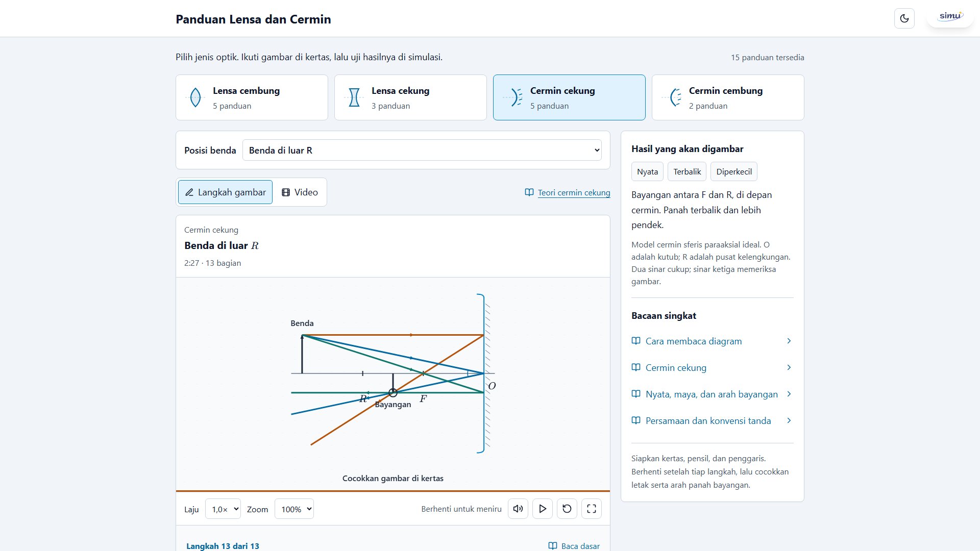Enter fullscreen diagram view
This screenshot has height=551, width=980.
(591, 509)
